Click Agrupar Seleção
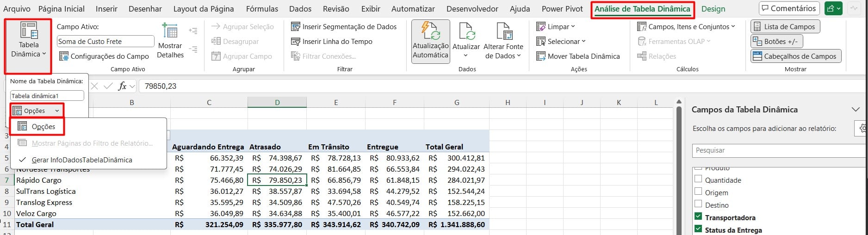This screenshot has height=235, width=868. coord(242,27)
